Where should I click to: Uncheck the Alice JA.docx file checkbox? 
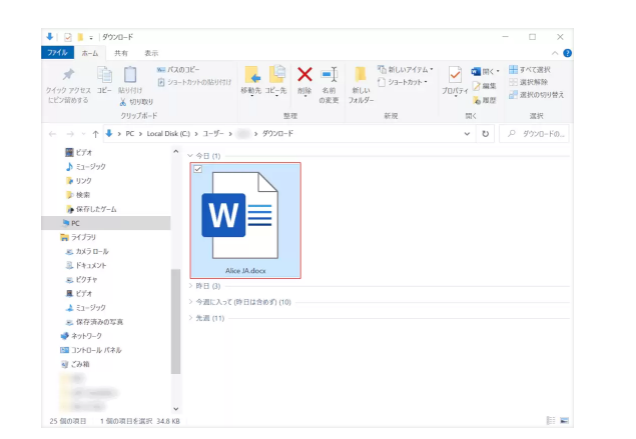(x=197, y=169)
